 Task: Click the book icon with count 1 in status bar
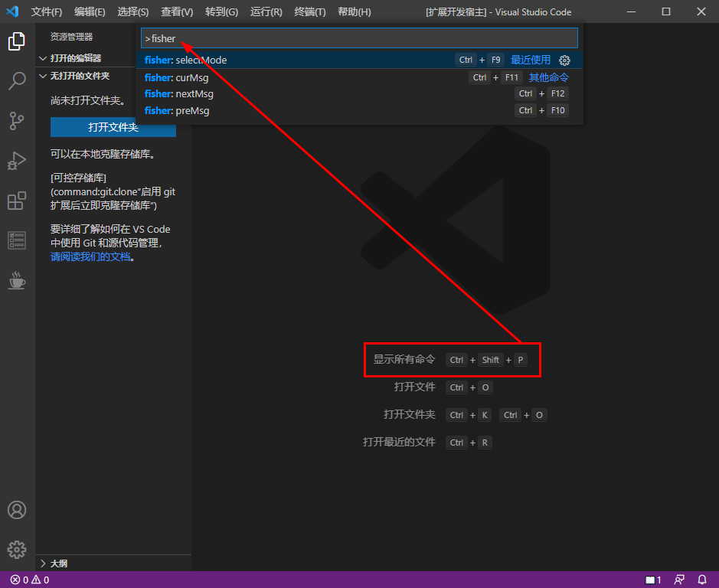653,580
